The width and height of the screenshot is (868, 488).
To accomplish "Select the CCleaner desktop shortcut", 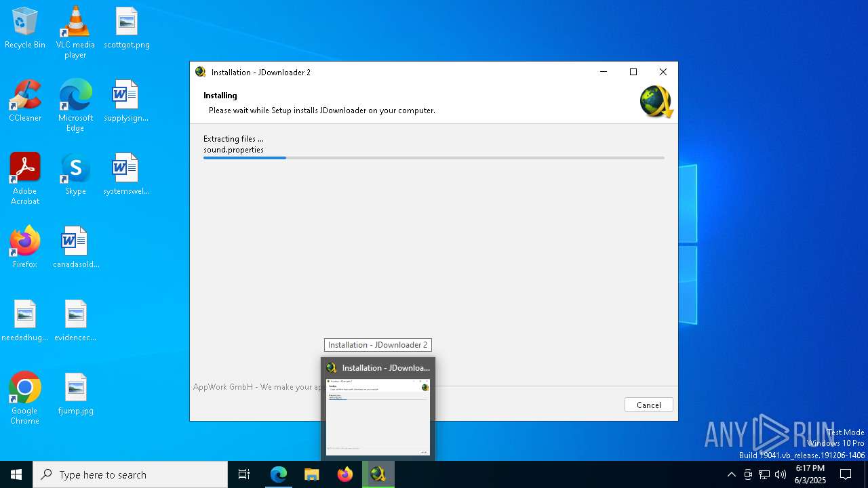I will [x=25, y=101].
